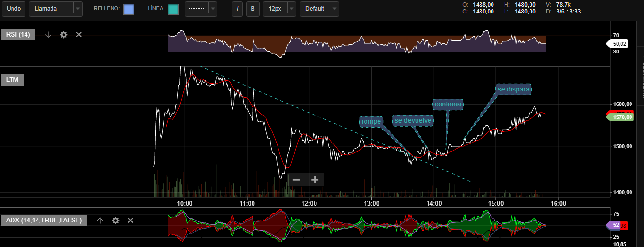Zoom in chart with plus button
644x247 pixels.
point(315,180)
